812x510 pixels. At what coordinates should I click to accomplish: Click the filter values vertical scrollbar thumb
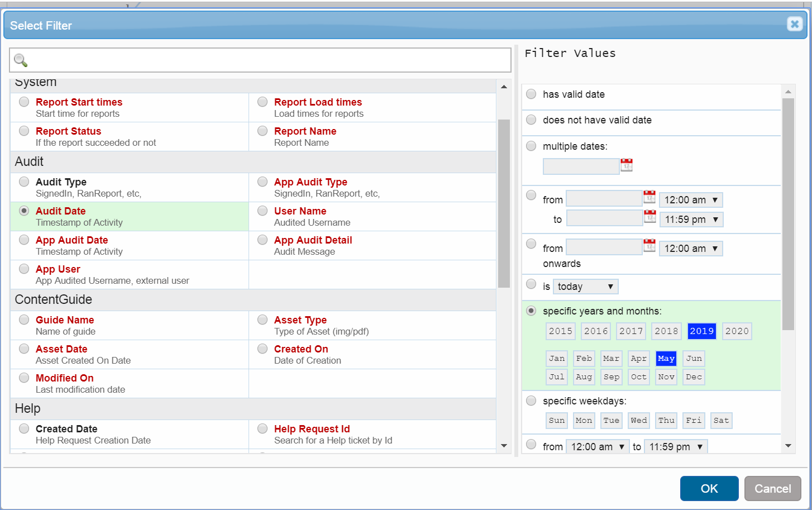click(788, 212)
